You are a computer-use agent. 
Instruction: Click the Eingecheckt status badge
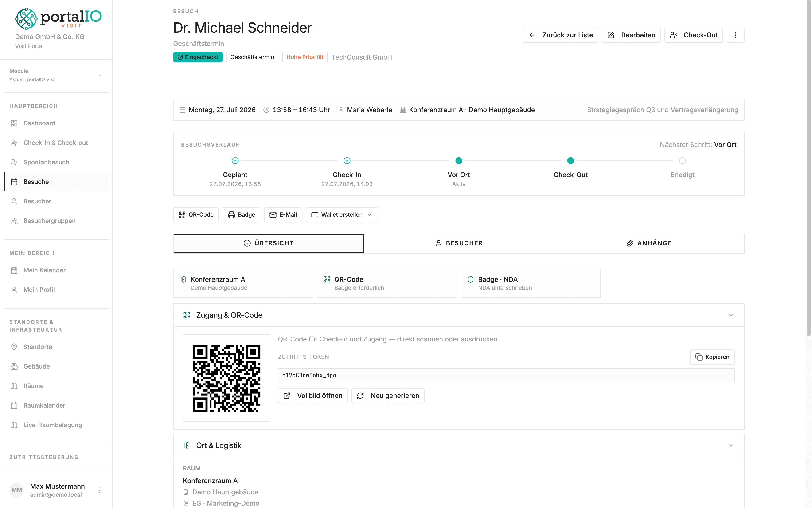pyautogui.click(x=198, y=57)
